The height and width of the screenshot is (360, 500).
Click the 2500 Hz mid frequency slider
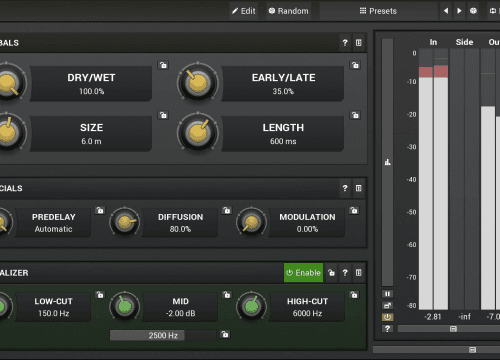(x=163, y=335)
